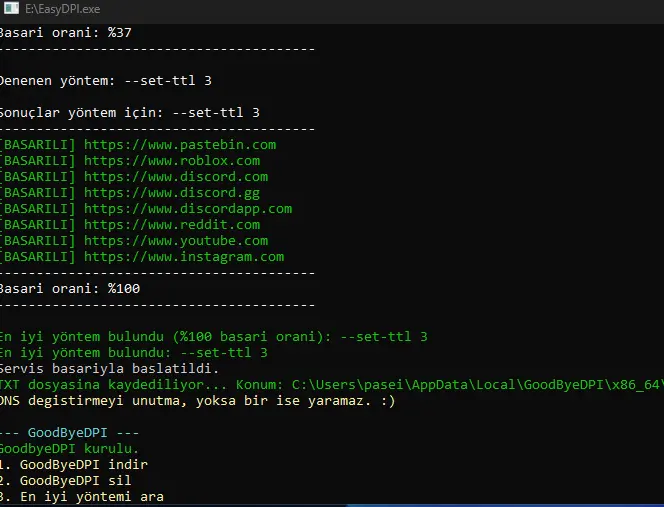Click the https://www.discordapp.com result line
This screenshot has height=507, width=664.
(146, 209)
